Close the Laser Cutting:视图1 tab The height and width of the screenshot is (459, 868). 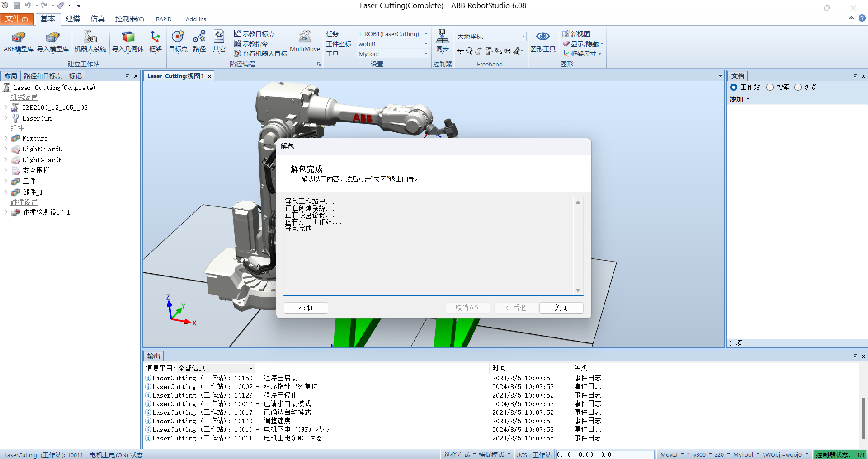[x=209, y=76]
